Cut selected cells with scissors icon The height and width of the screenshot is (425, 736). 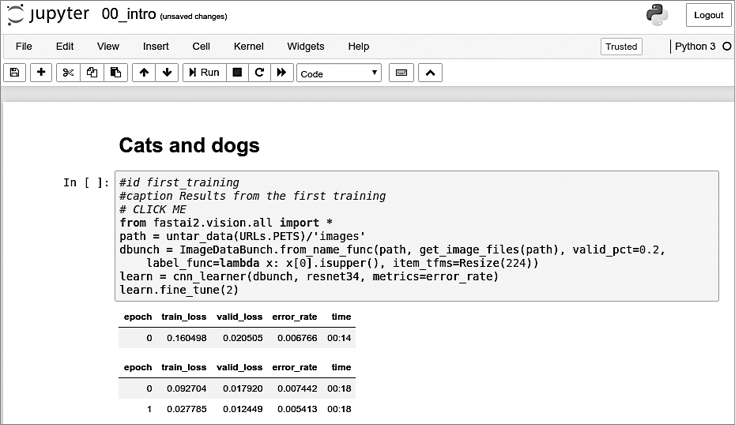(x=68, y=73)
